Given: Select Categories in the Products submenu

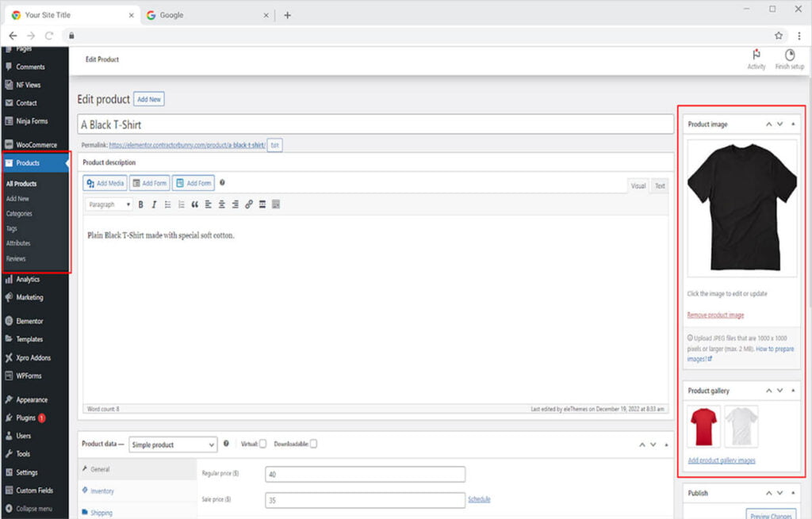Looking at the screenshot, I should tap(19, 213).
